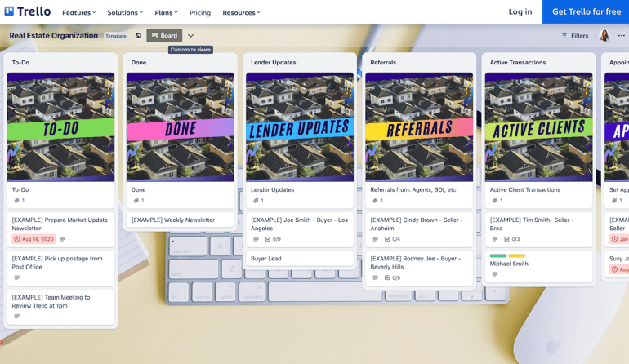Open the three-dots board menu
Viewport: 629px width, 364px height.
click(621, 36)
